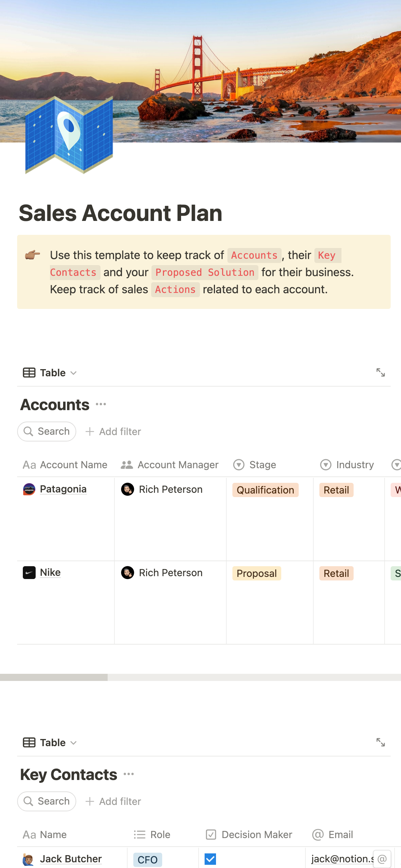Click the @ icon beside jack's email
This screenshot has width=401, height=868.
pyautogui.click(x=382, y=859)
